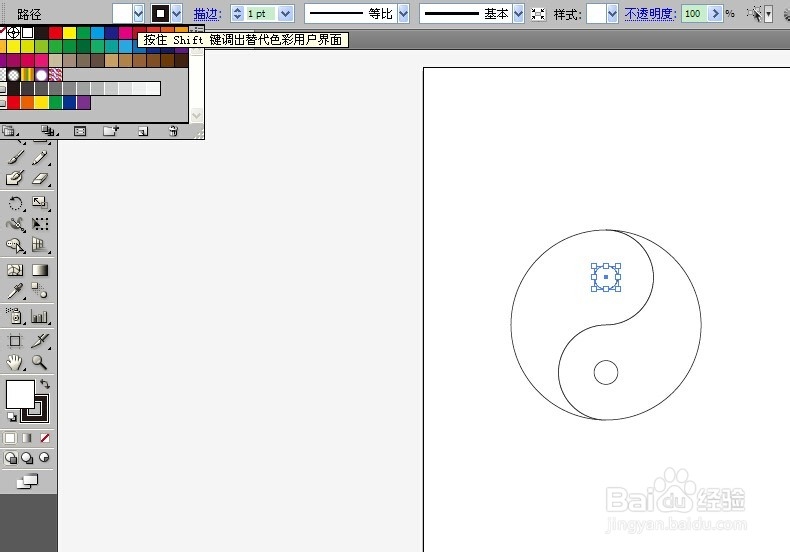The height and width of the screenshot is (552, 790).
Task: Enable Draw Behind mode
Action: (27, 458)
